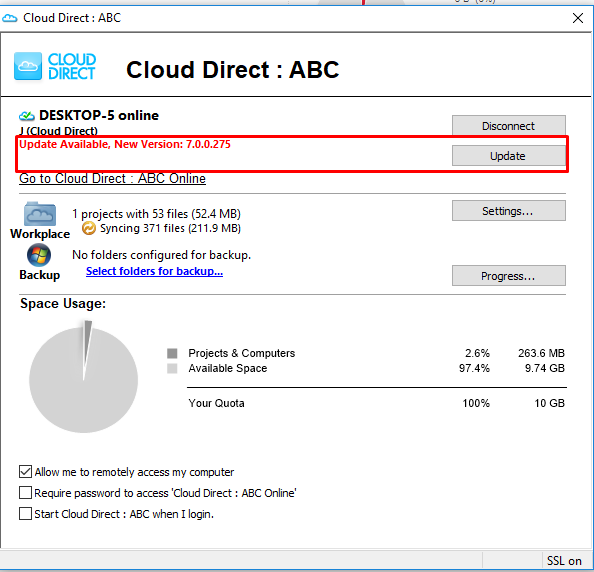The height and width of the screenshot is (572, 594).
Task: Click the Disconnect button
Action: click(x=509, y=125)
